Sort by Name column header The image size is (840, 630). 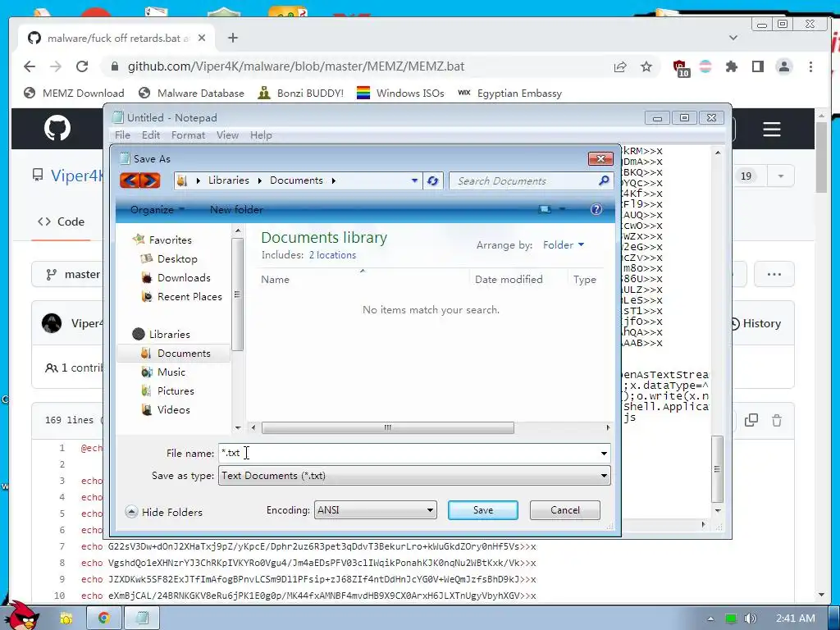(x=275, y=279)
